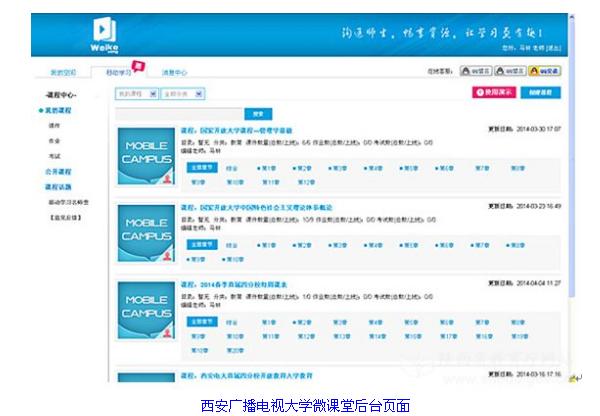600x416 pixels.
Task: Open the 消息中心 tab
Action: coord(174,72)
